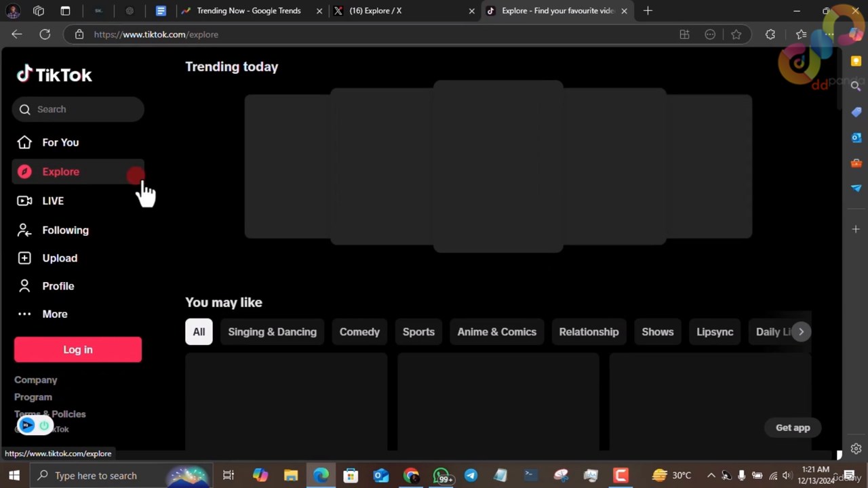Click the Get app button
The width and height of the screenshot is (868, 488).
coord(793,428)
